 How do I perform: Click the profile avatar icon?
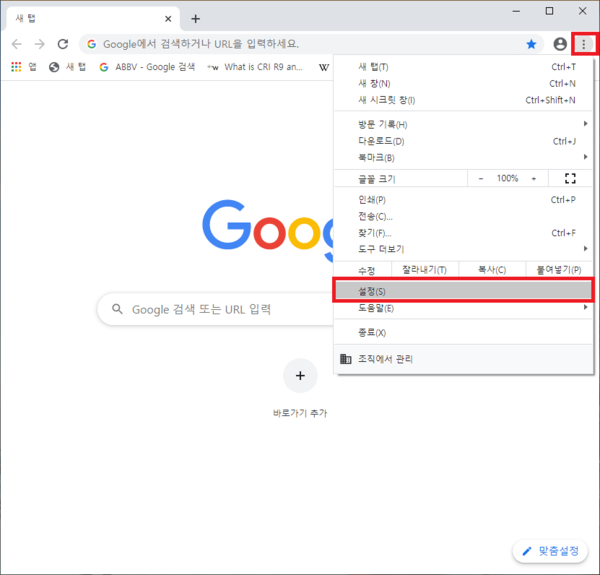(x=560, y=44)
